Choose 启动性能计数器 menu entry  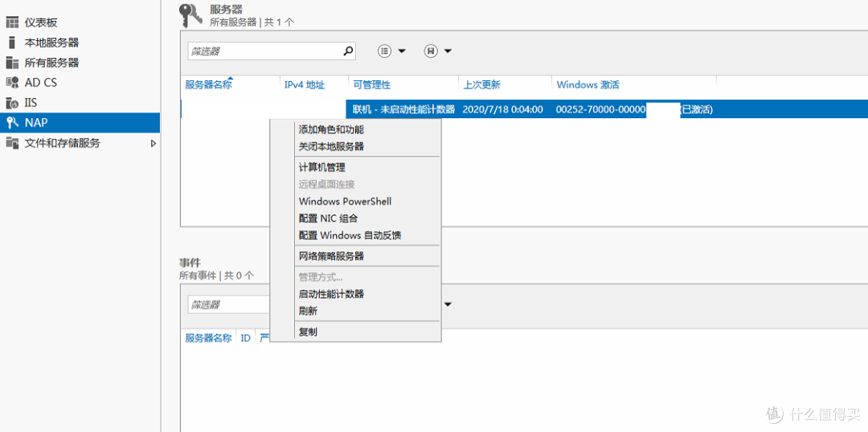(x=331, y=294)
